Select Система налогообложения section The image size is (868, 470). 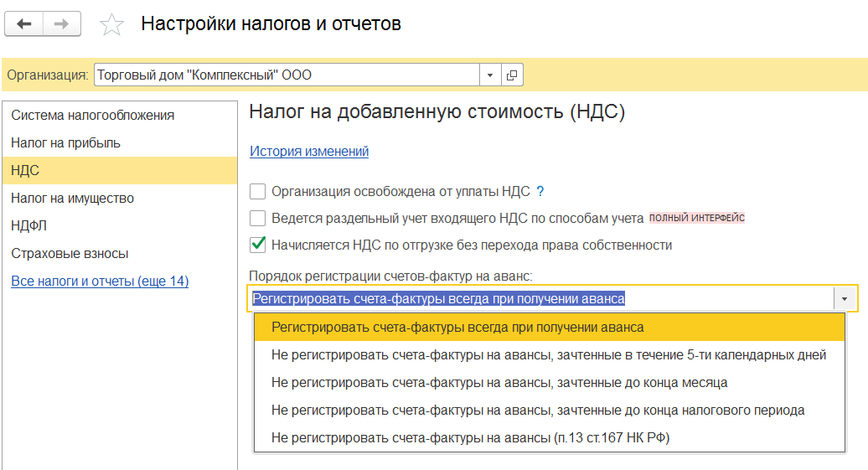92,116
